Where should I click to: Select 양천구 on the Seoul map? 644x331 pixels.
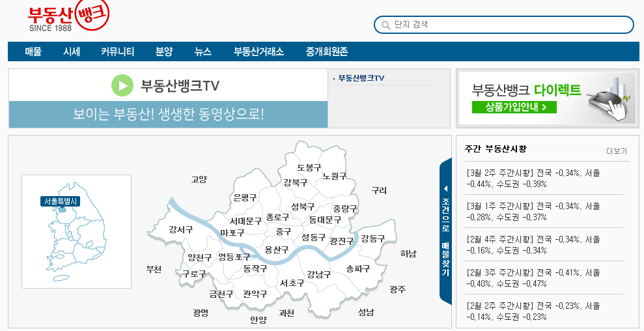200,257
